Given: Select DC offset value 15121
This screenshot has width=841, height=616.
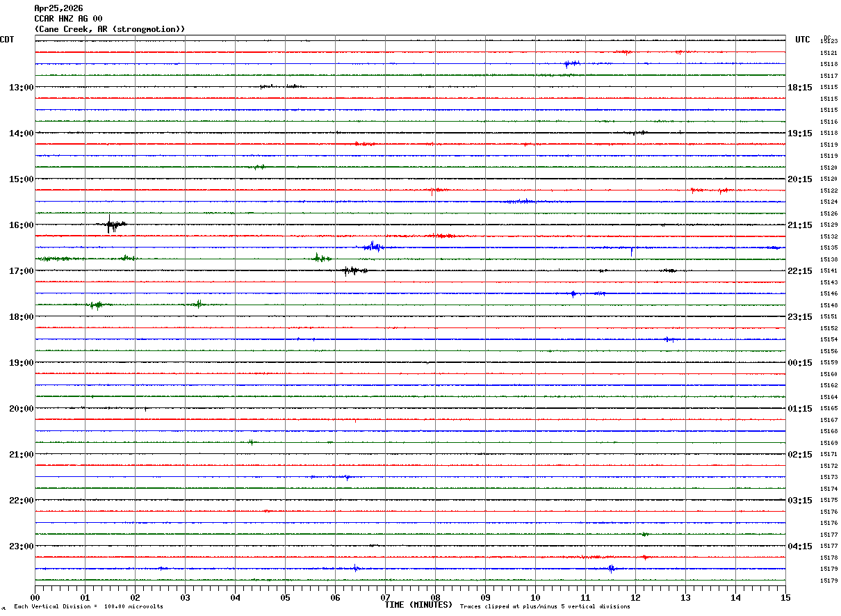Looking at the screenshot, I should click(828, 53).
